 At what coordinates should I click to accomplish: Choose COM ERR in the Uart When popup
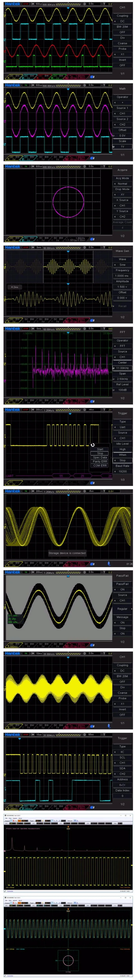(100, 465)
